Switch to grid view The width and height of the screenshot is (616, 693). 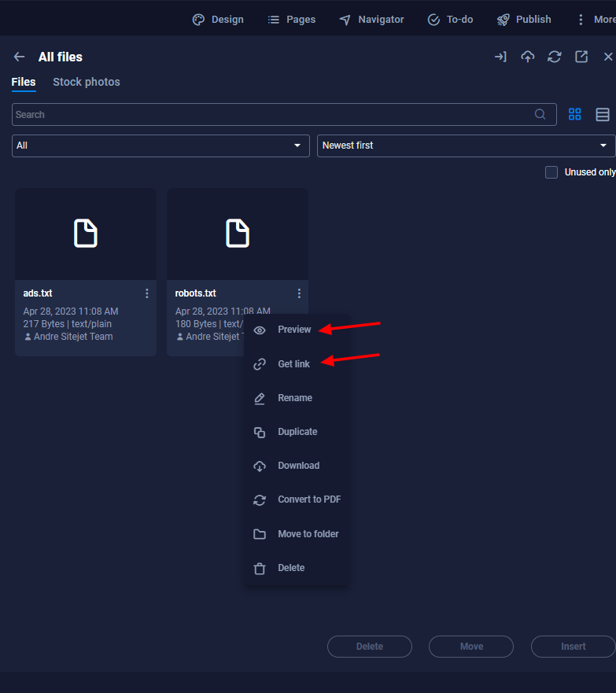pyautogui.click(x=575, y=115)
